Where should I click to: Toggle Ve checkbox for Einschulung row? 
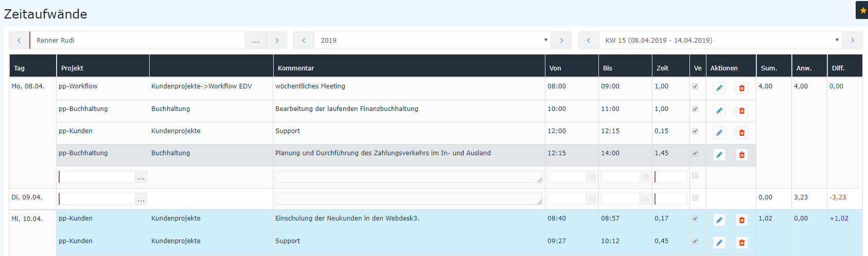point(695,218)
